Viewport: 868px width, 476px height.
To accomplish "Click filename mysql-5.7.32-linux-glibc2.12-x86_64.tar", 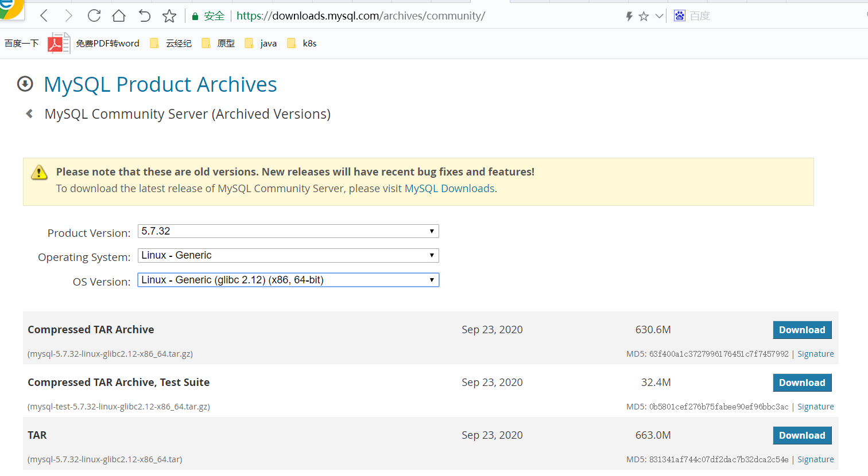I will (105, 459).
